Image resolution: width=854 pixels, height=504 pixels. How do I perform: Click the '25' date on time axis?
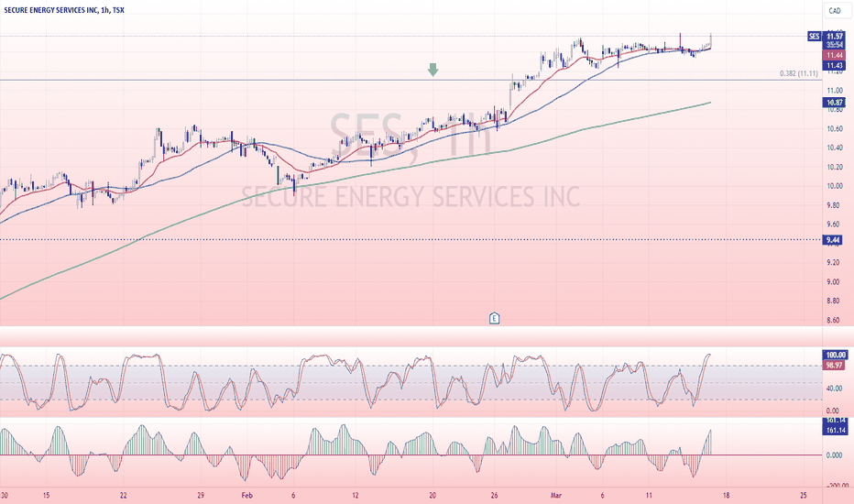[804, 495]
